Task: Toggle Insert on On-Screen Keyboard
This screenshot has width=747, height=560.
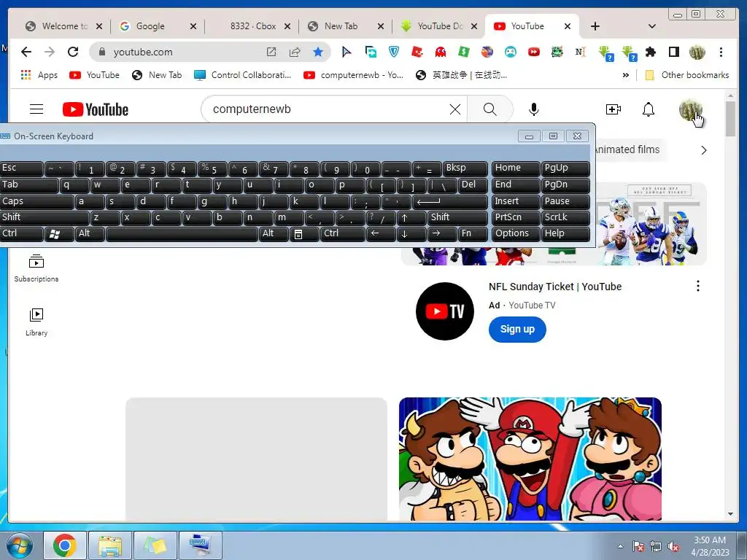Action: click(x=516, y=201)
